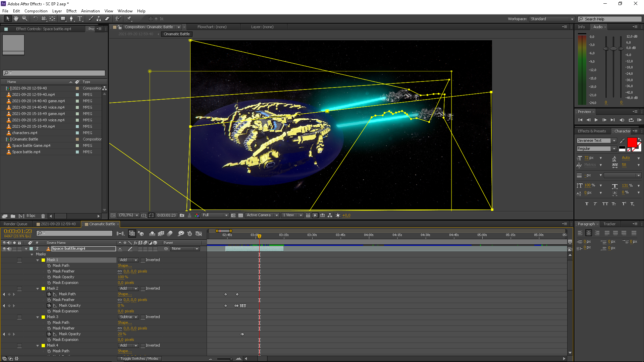Toggle the Mask 1 Inverted checkbox
Viewport: 644px width, 362px height.
pyautogui.click(x=143, y=260)
